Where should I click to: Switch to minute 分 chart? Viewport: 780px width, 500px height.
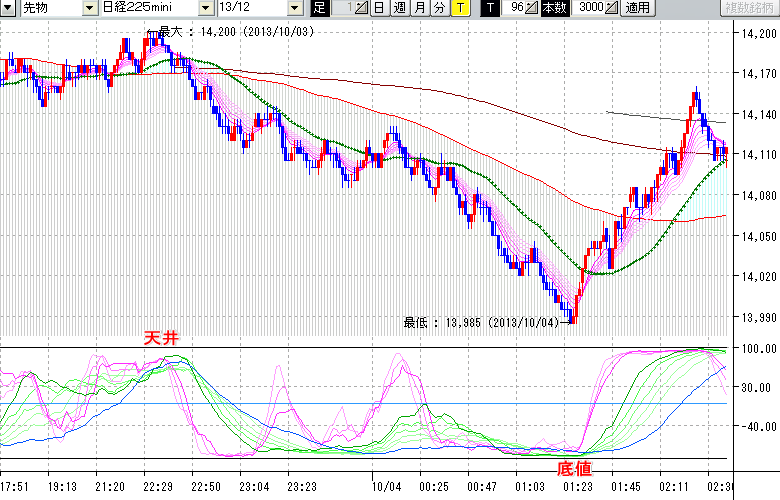[x=440, y=8]
